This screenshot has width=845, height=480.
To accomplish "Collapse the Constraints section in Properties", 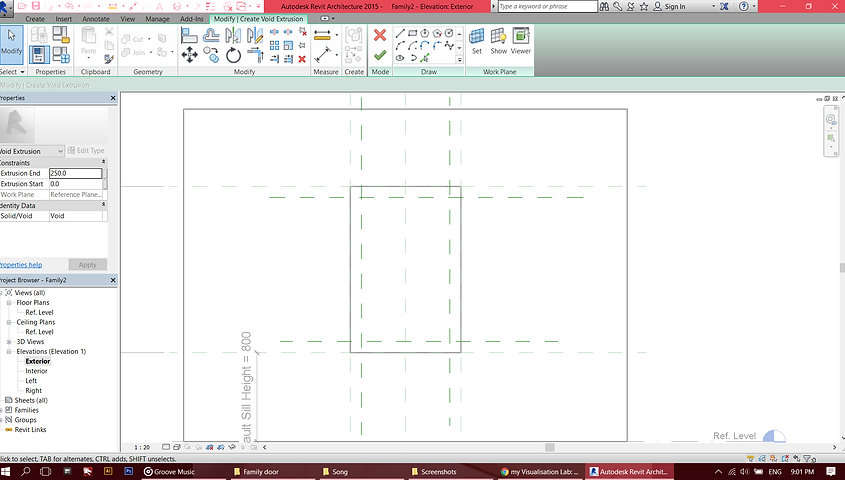I will click(x=103, y=162).
